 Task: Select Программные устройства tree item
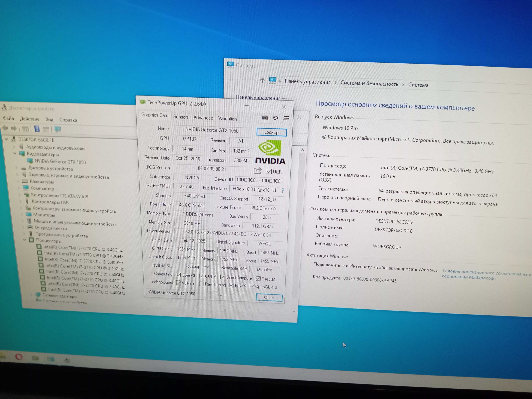pos(62,235)
